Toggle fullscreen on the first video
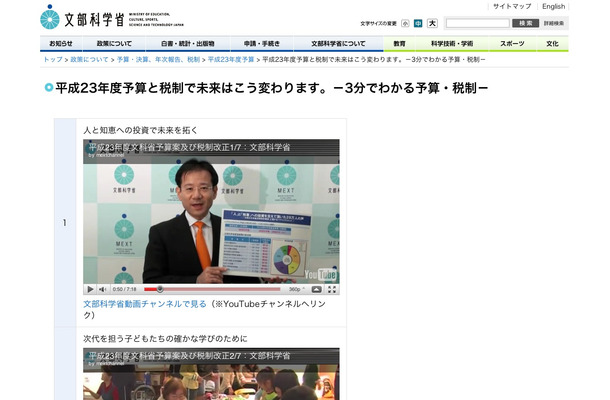 coord(332,289)
